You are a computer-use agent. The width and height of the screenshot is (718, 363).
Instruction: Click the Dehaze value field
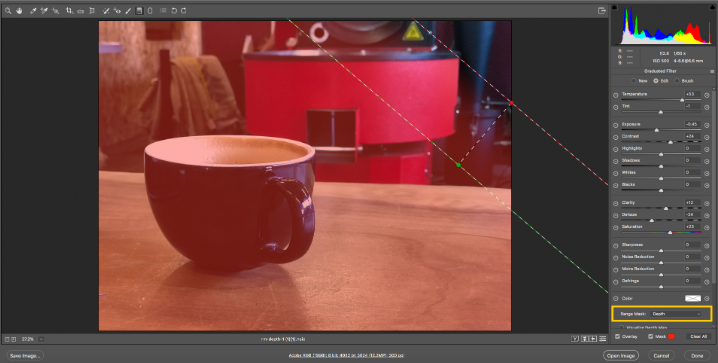pos(693,214)
